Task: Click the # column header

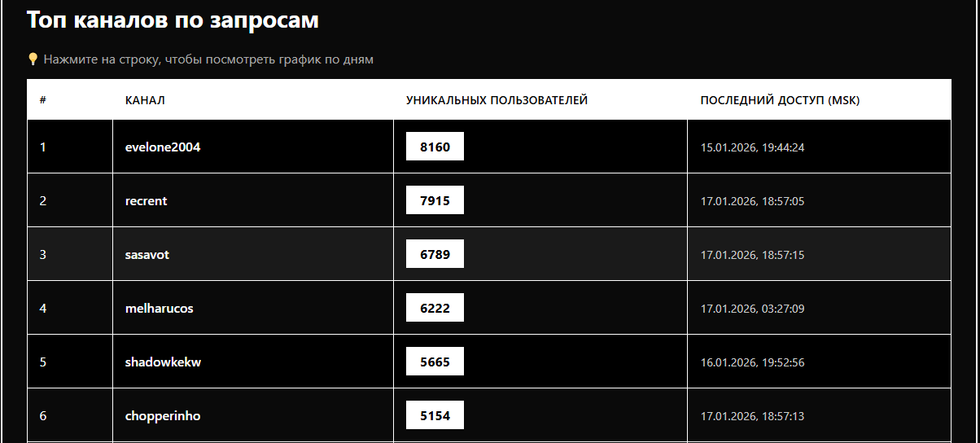Action: [42, 100]
